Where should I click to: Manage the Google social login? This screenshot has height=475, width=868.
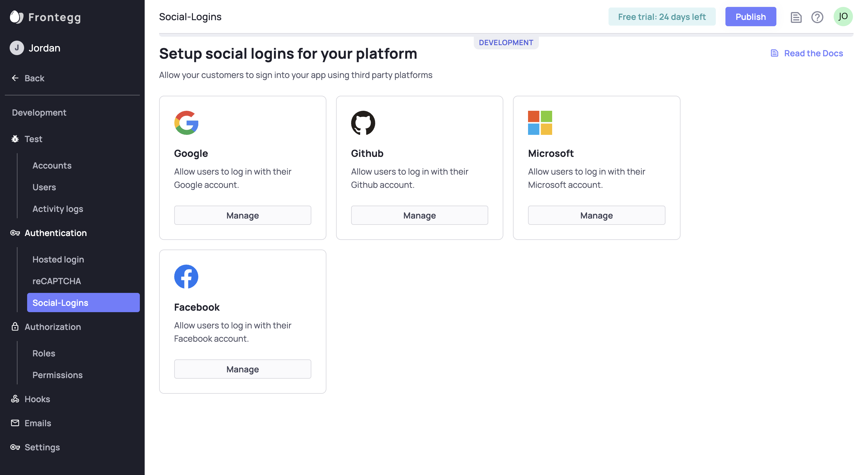242,216
